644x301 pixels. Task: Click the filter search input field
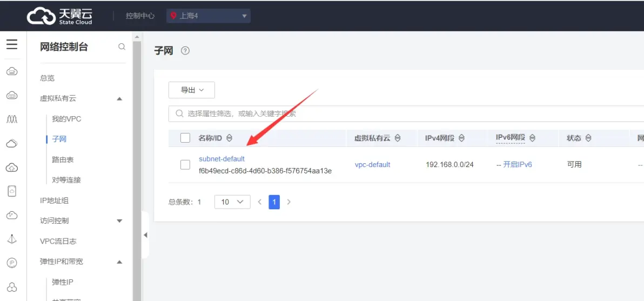coord(407,113)
